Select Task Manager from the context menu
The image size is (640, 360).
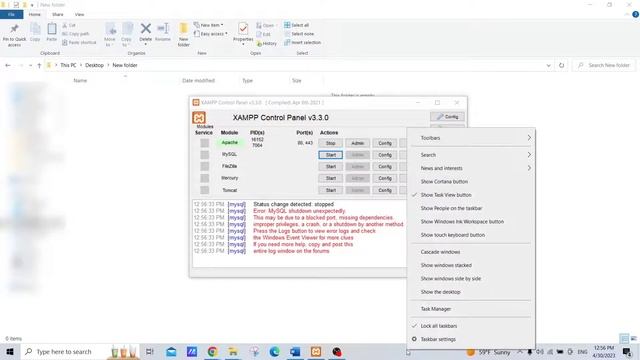471,309
